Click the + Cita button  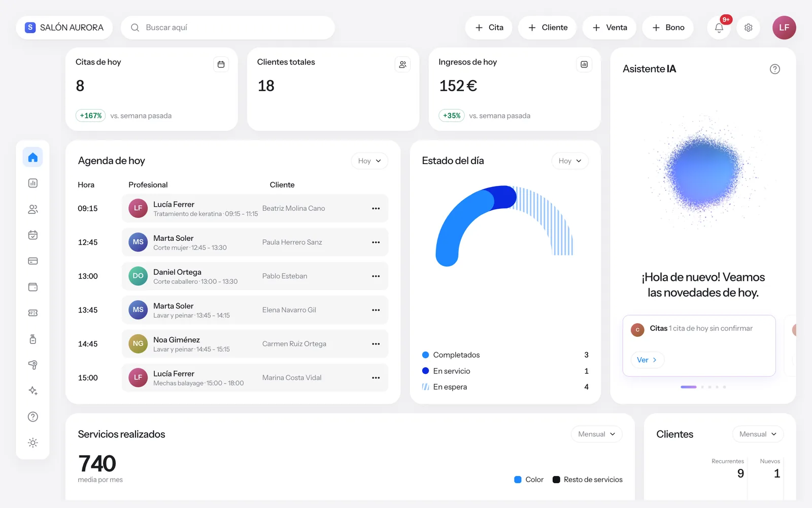pyautogui.click(x=489, y=27)
